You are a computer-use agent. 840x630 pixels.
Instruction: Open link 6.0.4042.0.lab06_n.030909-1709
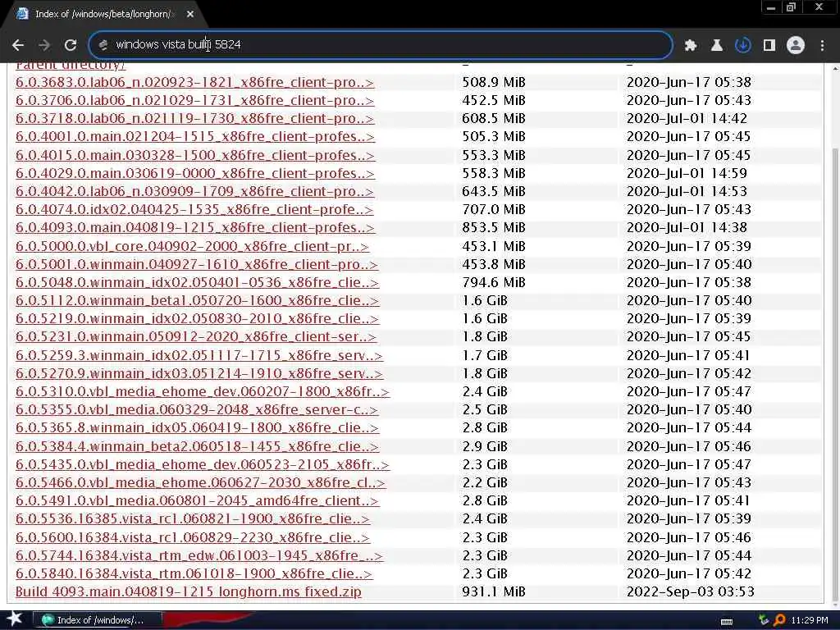(194, 192)
